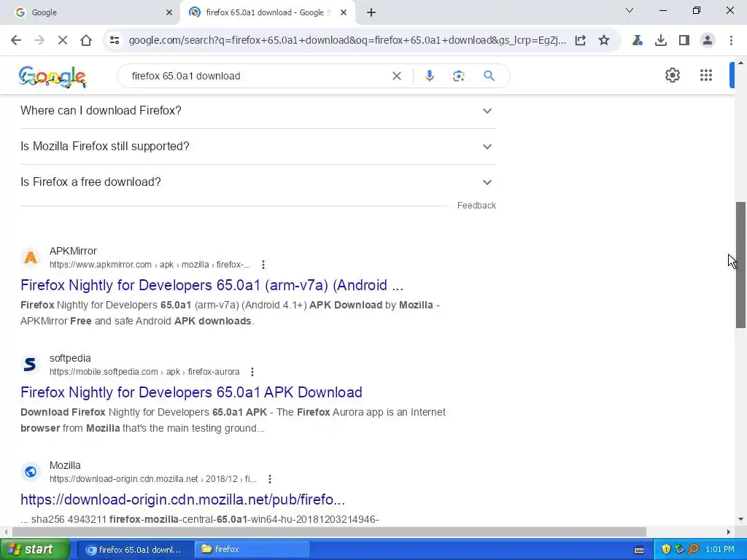Click the apkmirror.com breadcrumb URL
Viewport: 747px width, 560px height.
(x=150, y=265)
